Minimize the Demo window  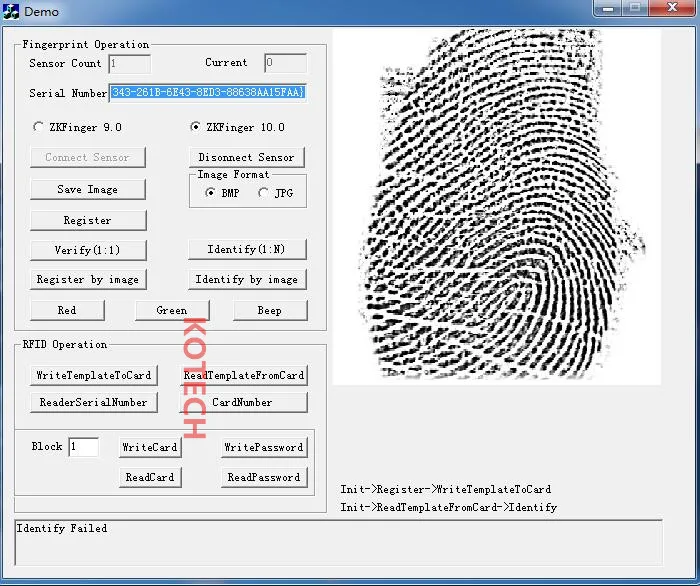click(x=608, y=8)
